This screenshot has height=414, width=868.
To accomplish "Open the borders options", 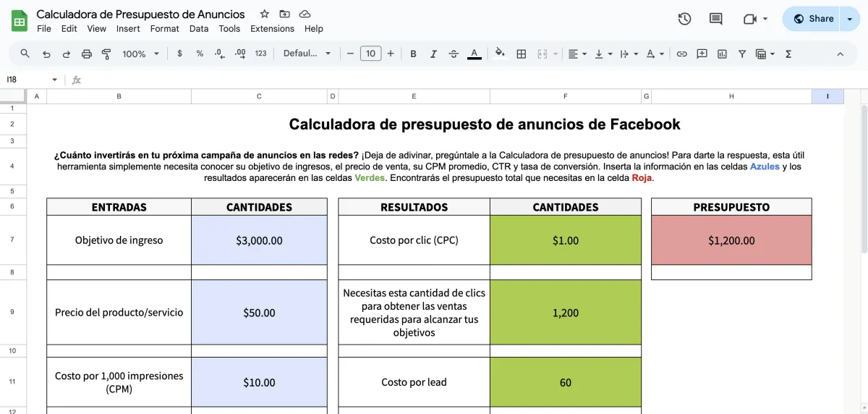I will click(x=521, y=54).
